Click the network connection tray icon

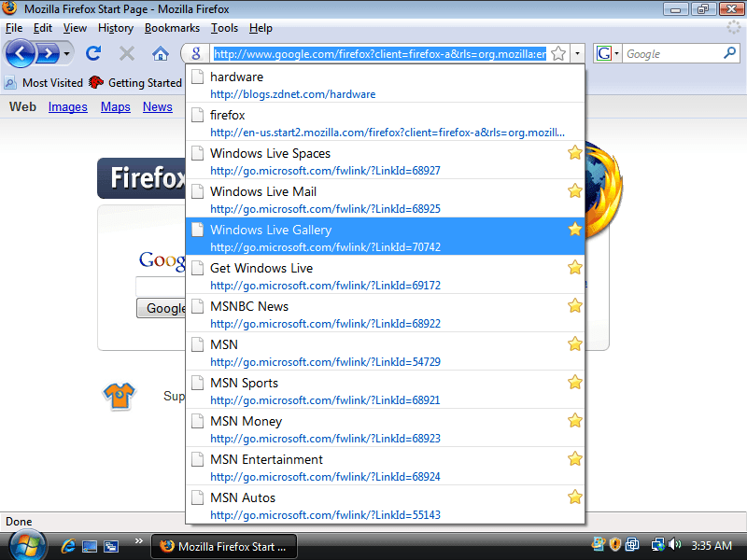657,544
